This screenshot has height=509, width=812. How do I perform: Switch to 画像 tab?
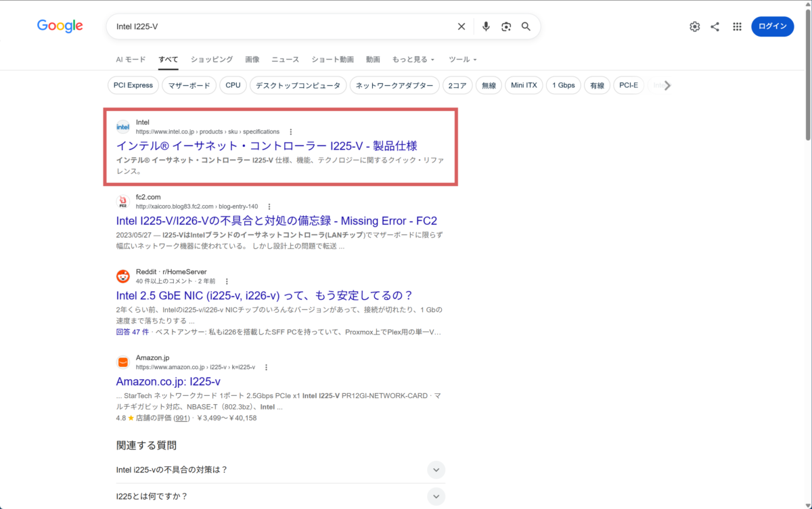(252, 60)
